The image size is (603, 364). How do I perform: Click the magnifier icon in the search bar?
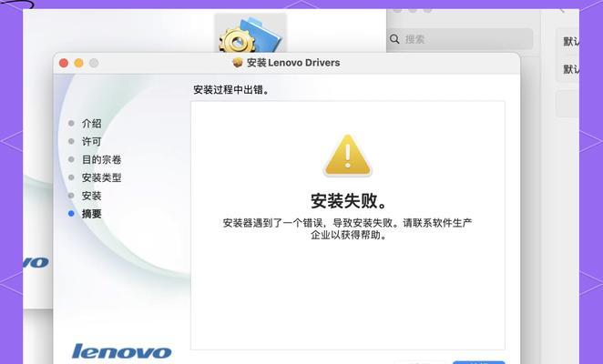[394, 39]
